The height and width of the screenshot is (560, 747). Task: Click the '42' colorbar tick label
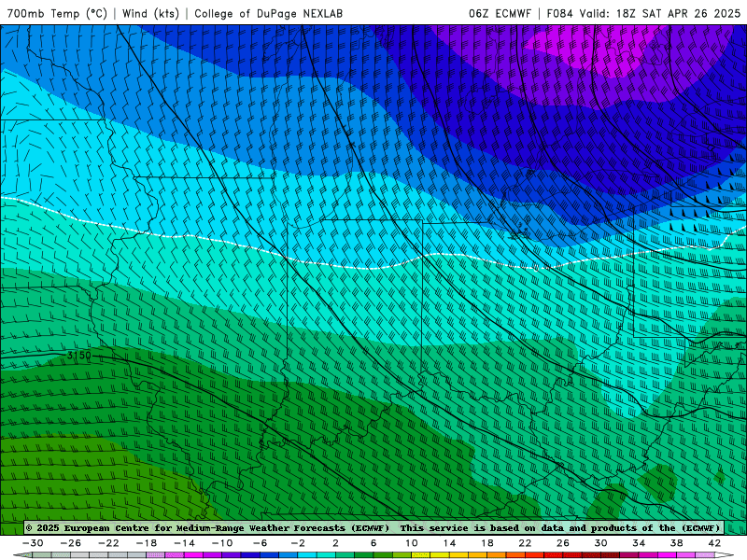point(714,543)
